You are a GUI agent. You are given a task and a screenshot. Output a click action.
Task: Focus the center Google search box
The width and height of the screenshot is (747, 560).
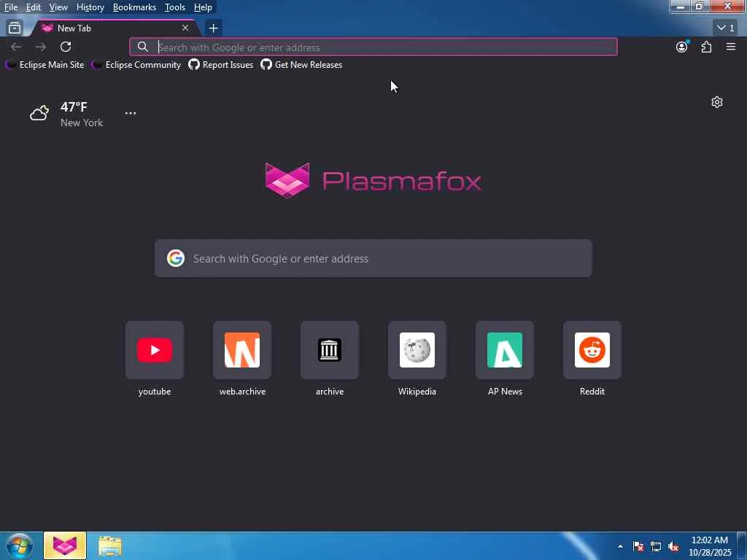[373, 258]
